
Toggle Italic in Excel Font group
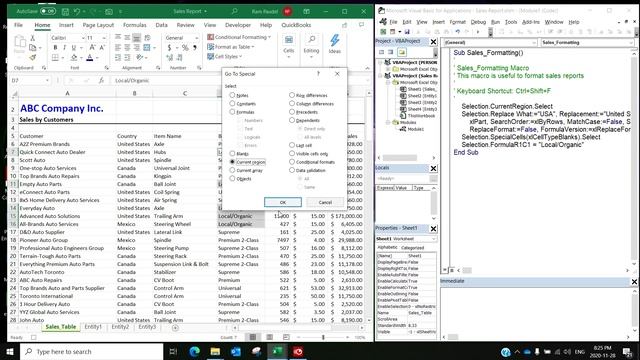(x=64, y=48)
